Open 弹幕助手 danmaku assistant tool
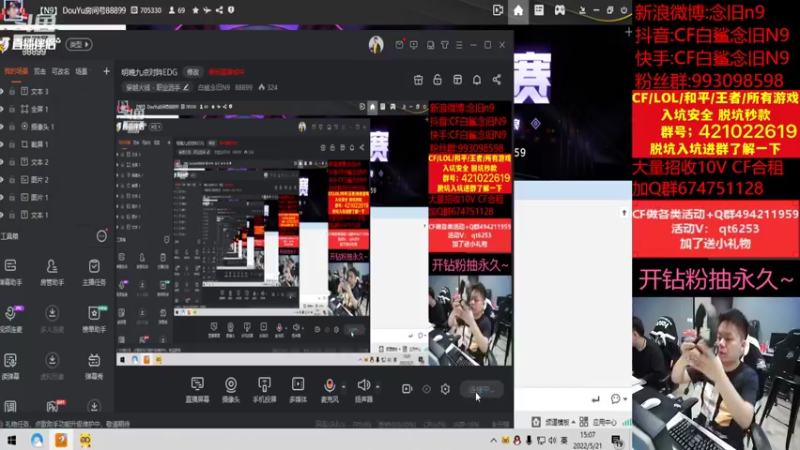 point(10,271)
